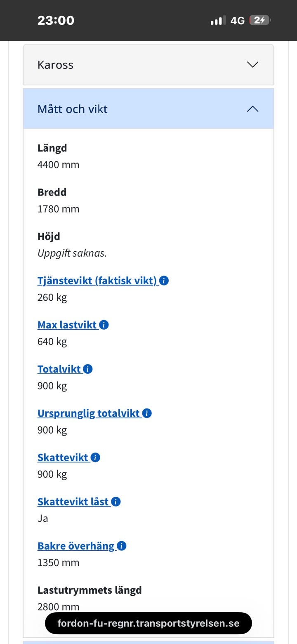Select the Mått och vikt header

124,109
